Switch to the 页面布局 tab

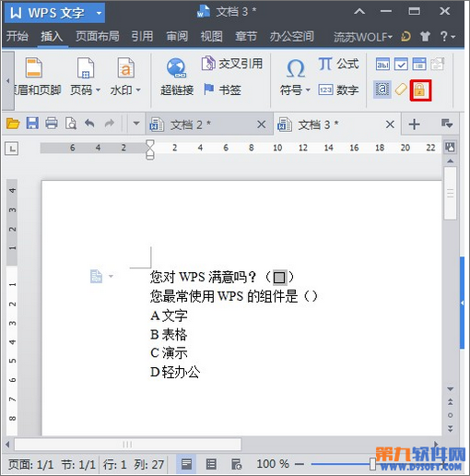pyautogui.click(x=98, y=36)
